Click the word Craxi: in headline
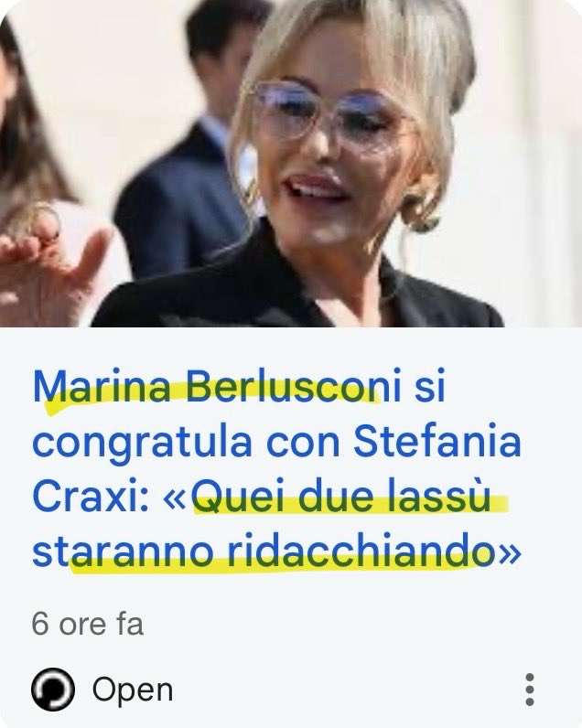 coord(91,497)
